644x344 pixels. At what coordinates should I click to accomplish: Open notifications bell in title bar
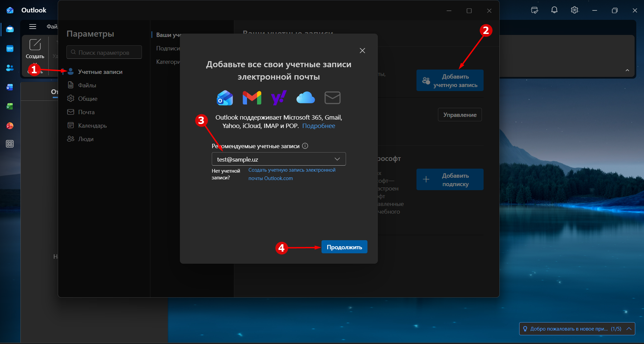554,10
